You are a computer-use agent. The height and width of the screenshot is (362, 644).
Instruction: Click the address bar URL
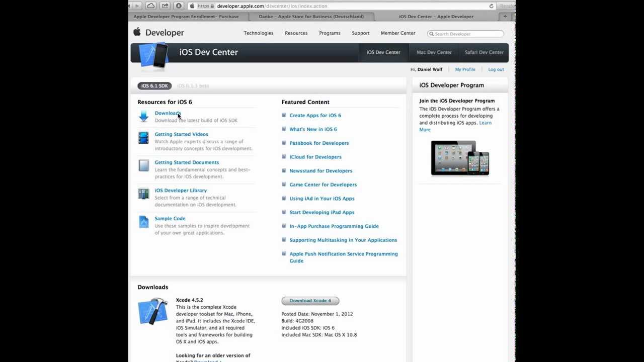coord(272,6)
